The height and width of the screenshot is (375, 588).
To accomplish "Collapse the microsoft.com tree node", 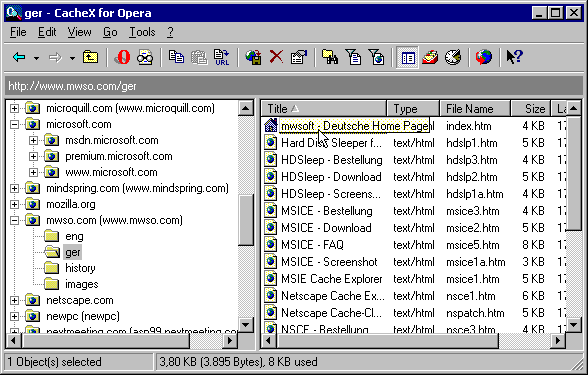I will click(x=14, y=124).
